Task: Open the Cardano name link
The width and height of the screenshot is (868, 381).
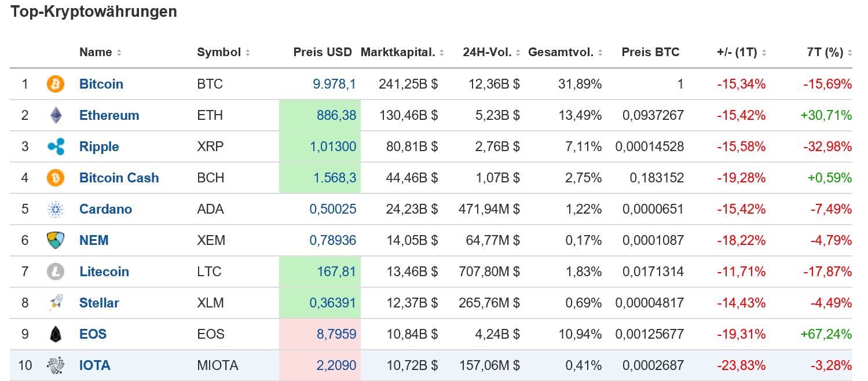Action: click(105, 209)
